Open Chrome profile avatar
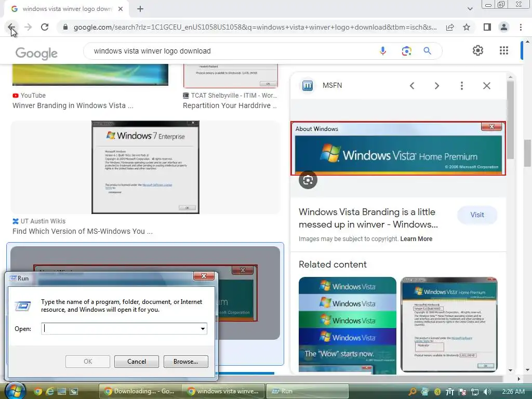 pos(504,27)
